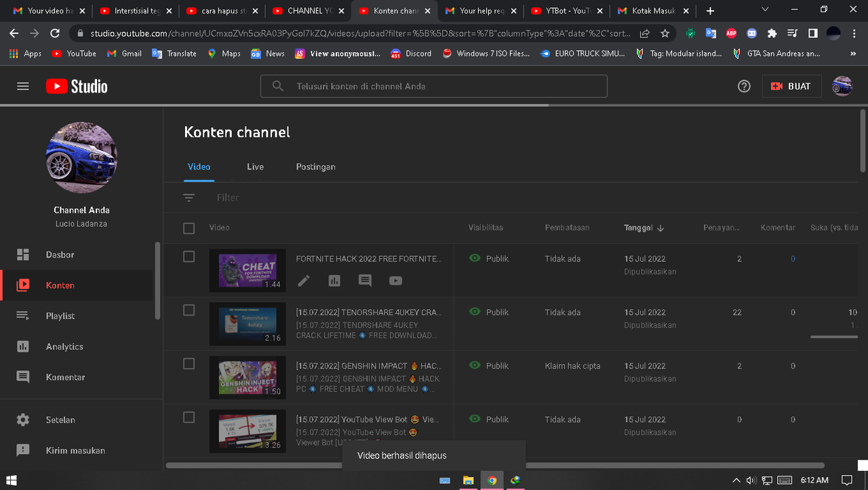868x490 pixels.
Task: Switch to the Live tab
Action: tap(255, 167)
